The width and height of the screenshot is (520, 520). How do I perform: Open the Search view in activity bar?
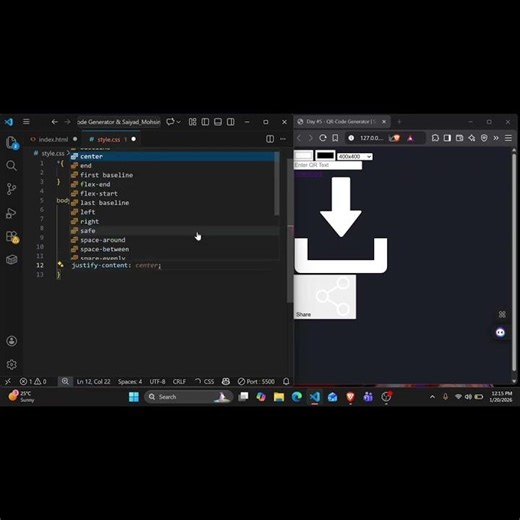11,166
